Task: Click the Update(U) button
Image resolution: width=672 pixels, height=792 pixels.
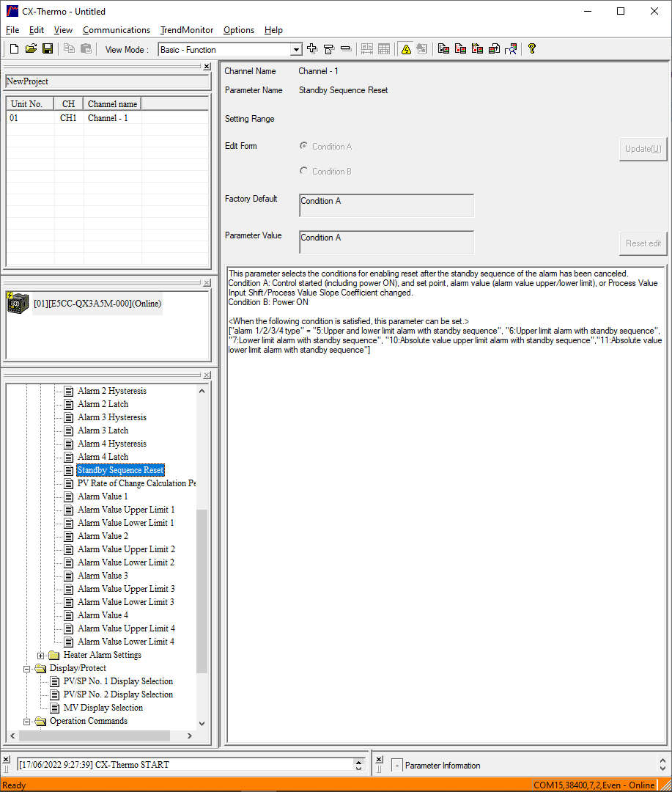Action: tap(643, 148)
